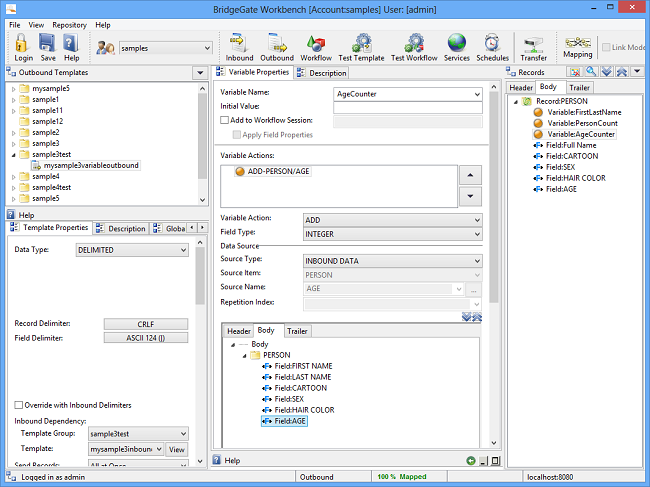Toggle Apply Field Properties checkbox

pos(237,135)
